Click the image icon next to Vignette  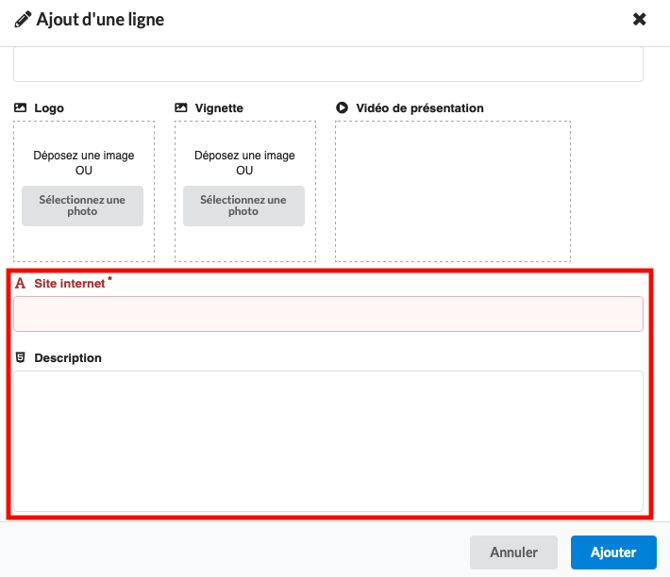pyautogui.click(x=181, y=108)
